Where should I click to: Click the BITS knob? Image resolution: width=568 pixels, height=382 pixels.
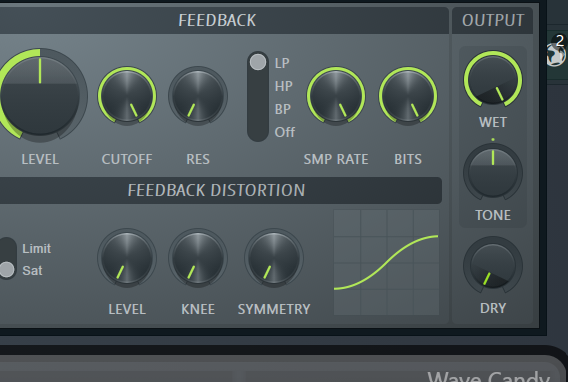point(408,96)
